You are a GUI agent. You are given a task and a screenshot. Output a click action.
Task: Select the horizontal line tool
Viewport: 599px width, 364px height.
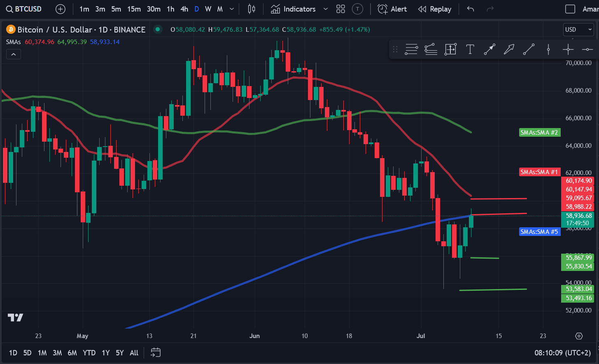[x=587, y=49]
